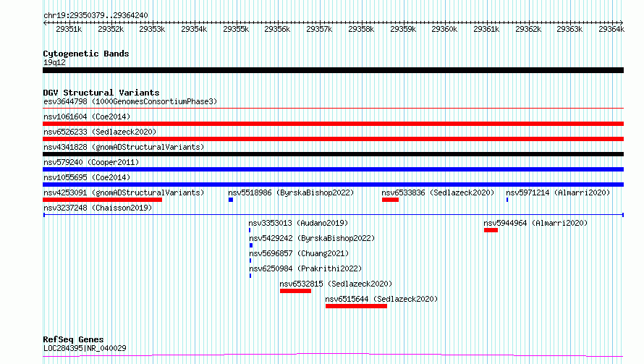Open nsv6532815 (Sedlazeck2020) variant label
This screenshot has width=644, height=364.
(336, 284)
